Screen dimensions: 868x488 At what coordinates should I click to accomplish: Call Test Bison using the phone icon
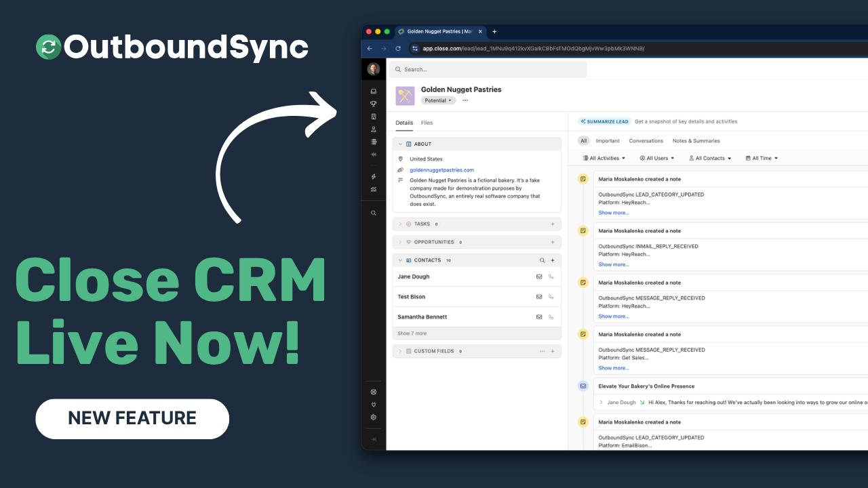551,296
